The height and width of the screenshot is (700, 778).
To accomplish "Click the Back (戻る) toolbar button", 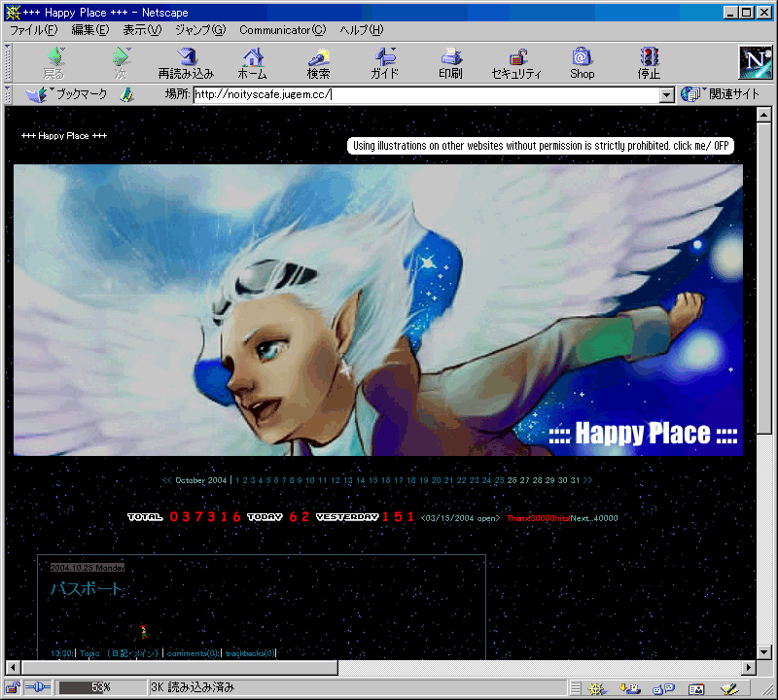I will click(54, 63).
